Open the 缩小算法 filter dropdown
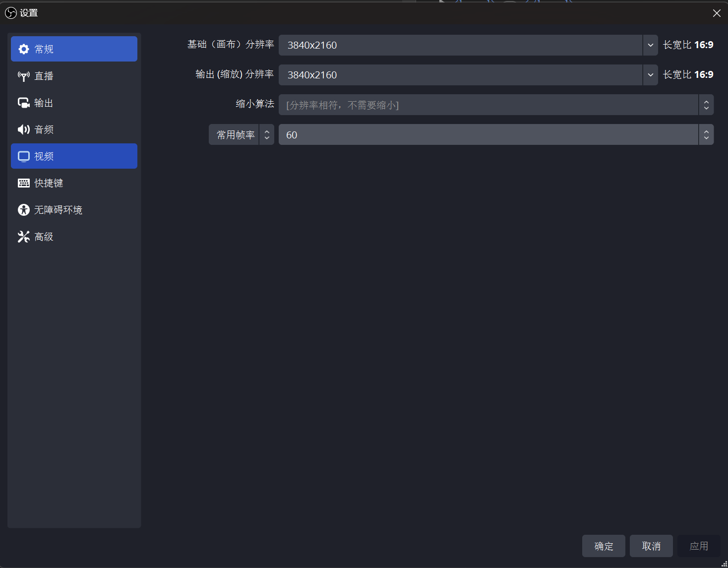 click(496, 105)
